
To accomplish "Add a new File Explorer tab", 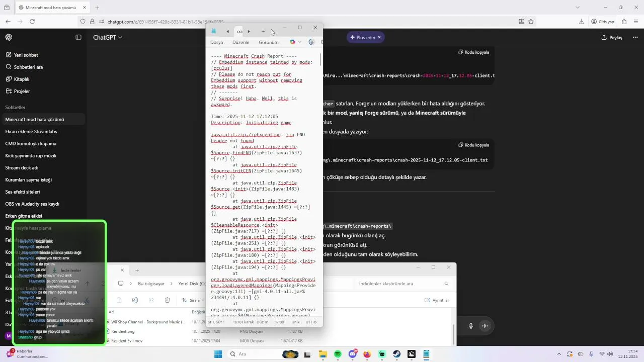I will (137, 270).
